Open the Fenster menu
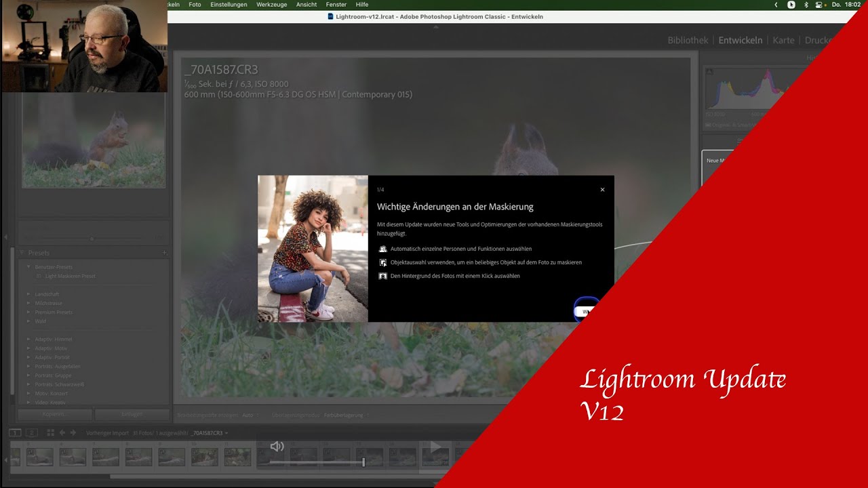The height and width of the screenshot is (488, 868). 336,4
